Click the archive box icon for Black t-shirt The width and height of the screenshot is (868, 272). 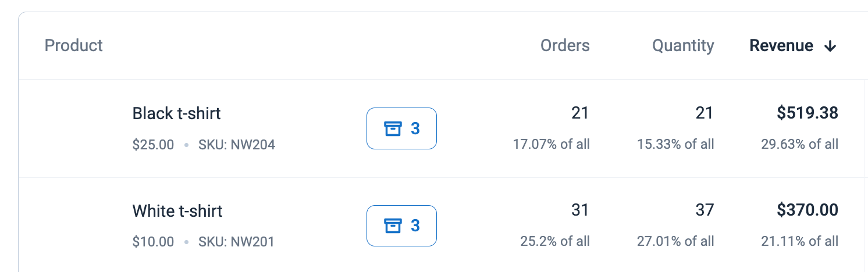pyautogui.click(x=393, y=128)
